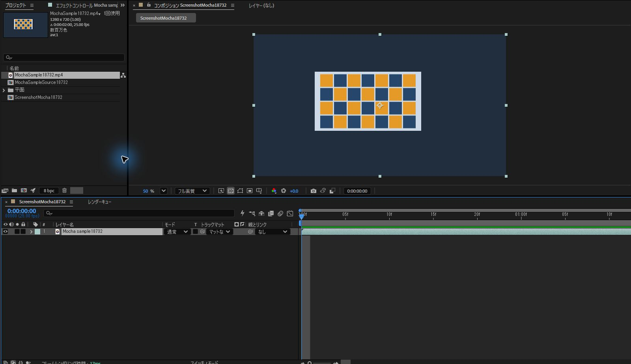Viewport: 631px width, 364px height.
Task: Toggle the timeline shy layers icon
Action: 261,214
